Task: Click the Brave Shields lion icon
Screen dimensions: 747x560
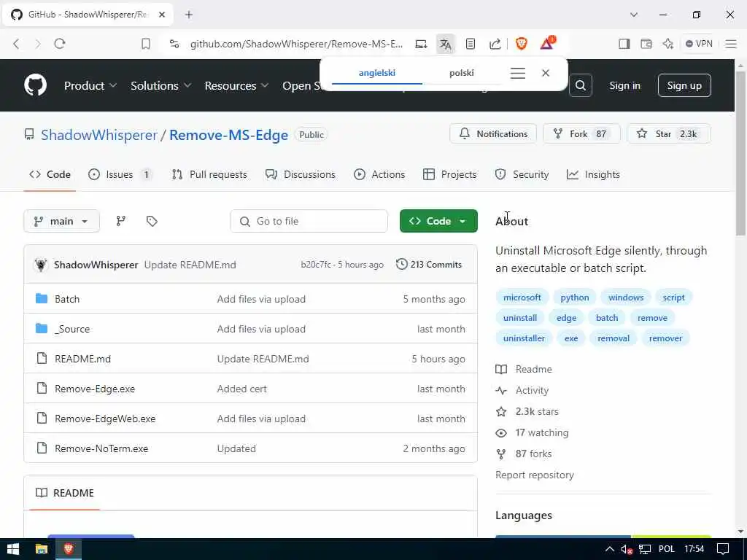Action: pyautogui.click(x=521, y=44)
